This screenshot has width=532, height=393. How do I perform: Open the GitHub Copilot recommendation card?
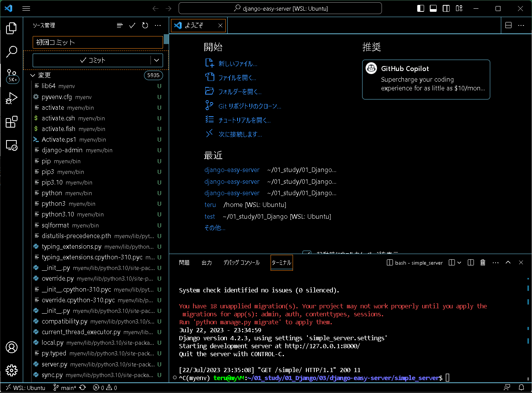coord(426,79)
